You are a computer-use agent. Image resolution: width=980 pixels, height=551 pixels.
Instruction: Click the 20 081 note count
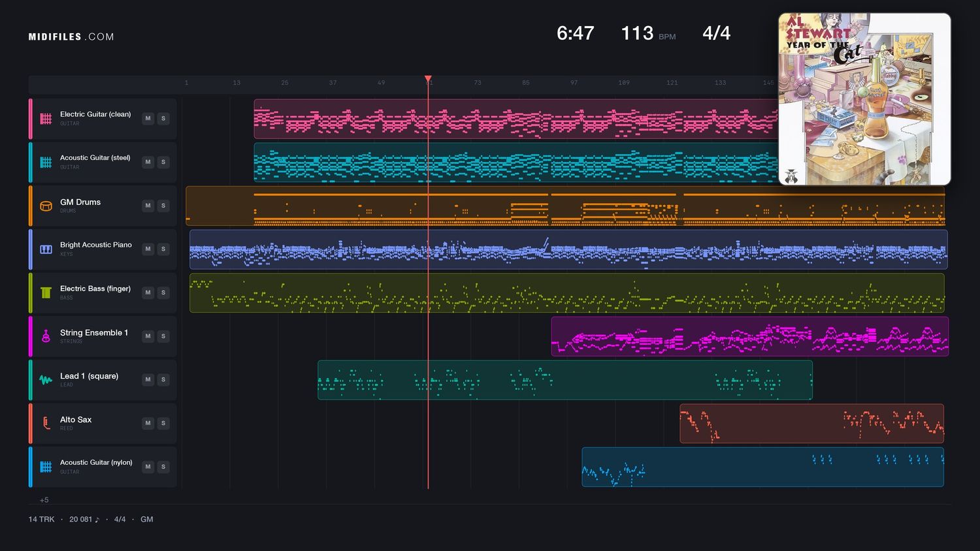84,520
